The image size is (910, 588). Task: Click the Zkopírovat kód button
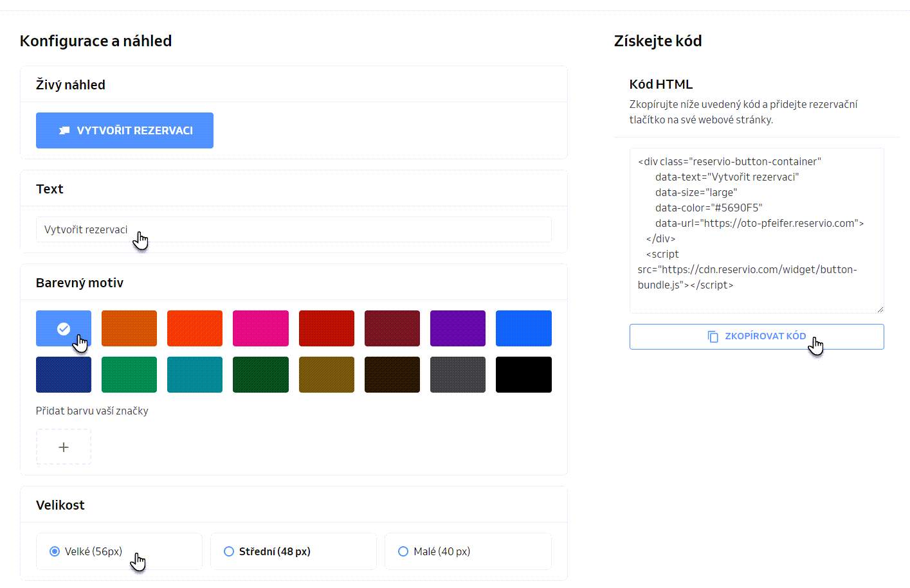757,337
